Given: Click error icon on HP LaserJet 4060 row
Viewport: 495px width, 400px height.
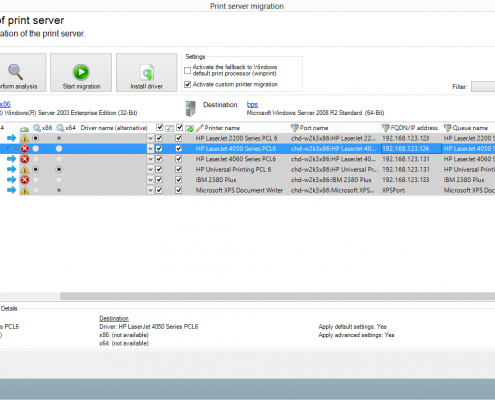Looking at the screenshot, I should (x=25, y=159).
